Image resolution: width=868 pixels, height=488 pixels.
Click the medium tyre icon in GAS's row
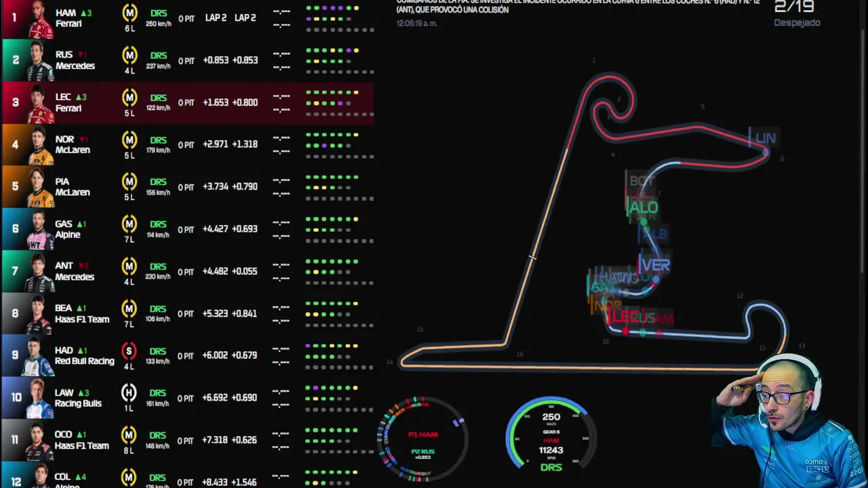pyautogui.click(x=129, y=224)
